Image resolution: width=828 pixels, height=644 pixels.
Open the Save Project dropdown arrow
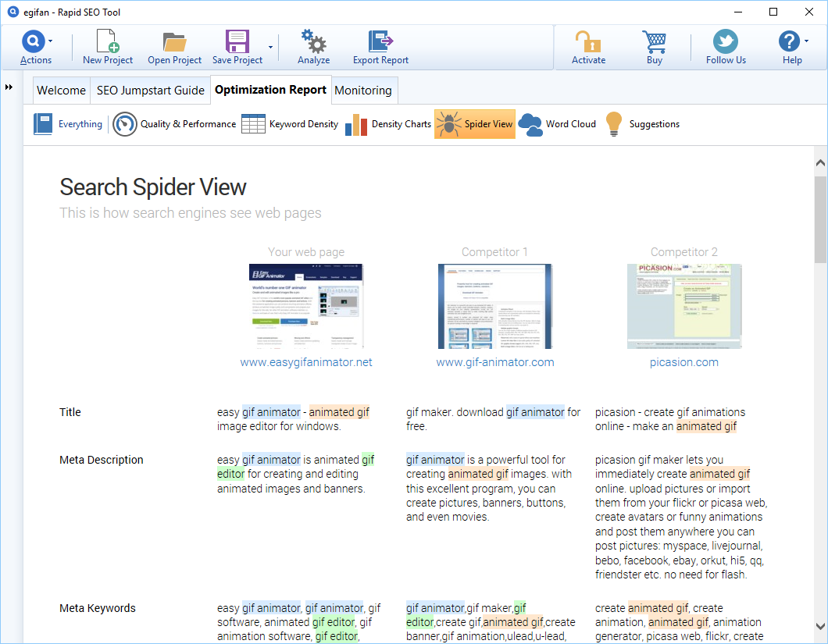[270, 47]
